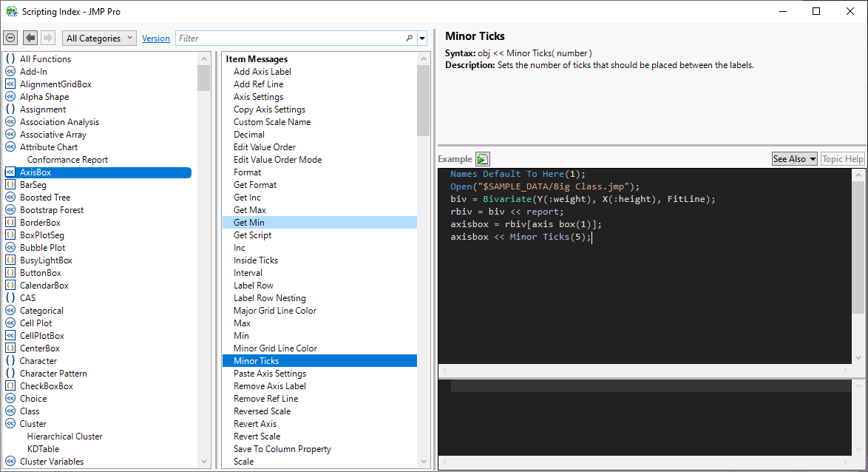Click the magnifier icon in the Filter box

(x=410, y=38)
